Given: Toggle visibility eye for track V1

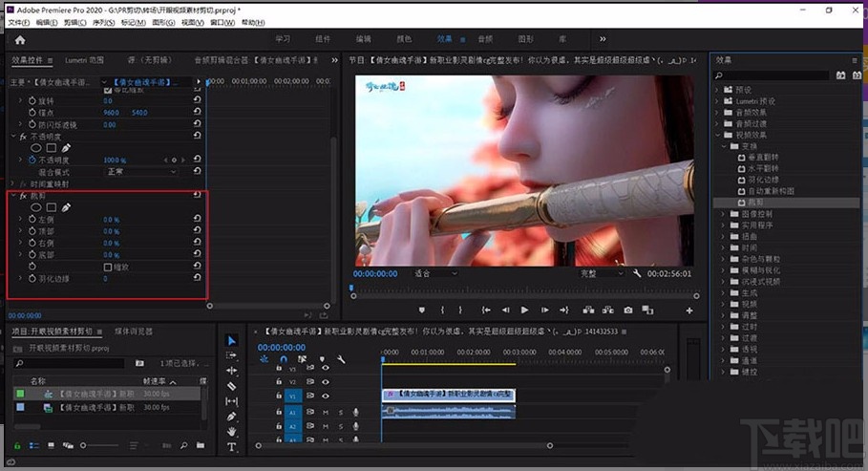Looking at the screenshot, I should 326,395.
